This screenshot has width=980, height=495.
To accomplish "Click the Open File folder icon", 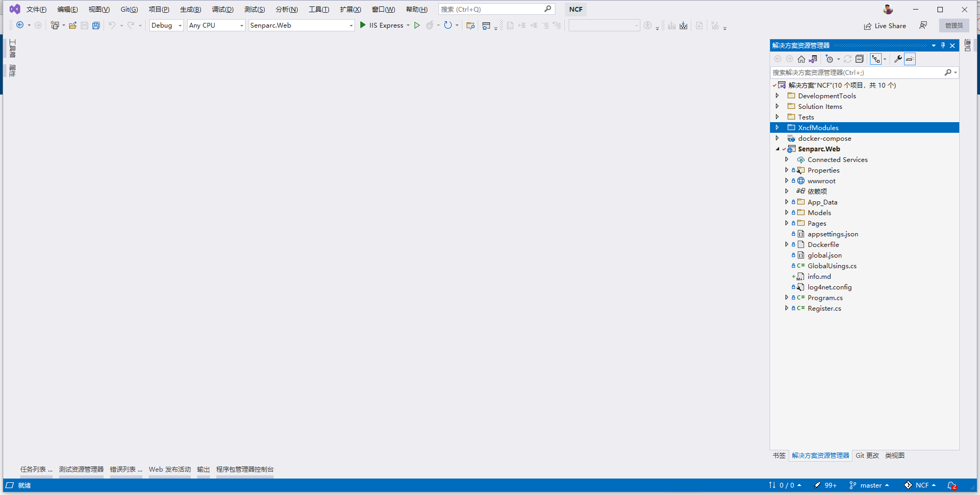I will point(73,25).
